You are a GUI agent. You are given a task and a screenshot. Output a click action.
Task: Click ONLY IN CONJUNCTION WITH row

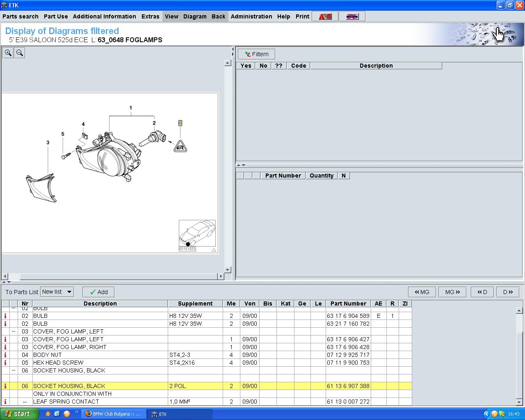[207, 394]
